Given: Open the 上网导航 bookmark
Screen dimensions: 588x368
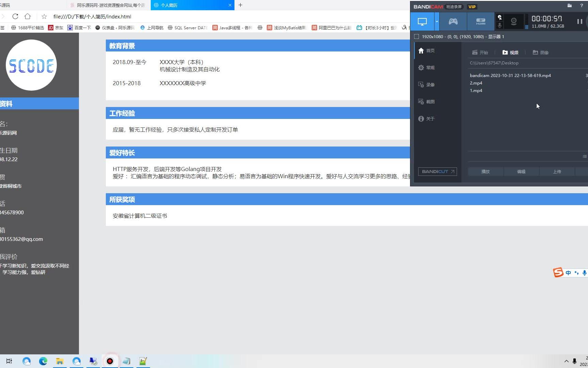Looking at the screenshot, I should pos(152,28).
